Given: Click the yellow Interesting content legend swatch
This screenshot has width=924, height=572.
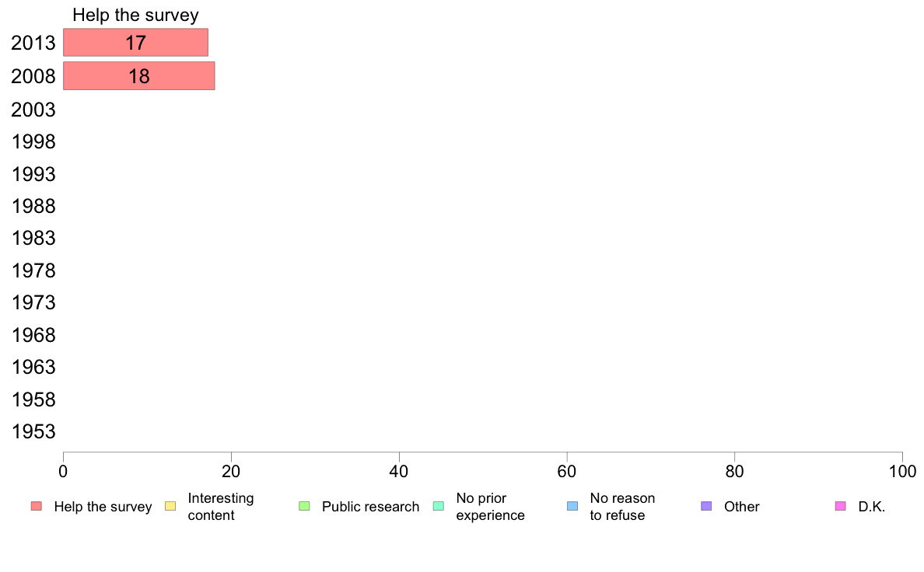Looking at the screenshot, I should pyautogui.click(x=170, y=507).
